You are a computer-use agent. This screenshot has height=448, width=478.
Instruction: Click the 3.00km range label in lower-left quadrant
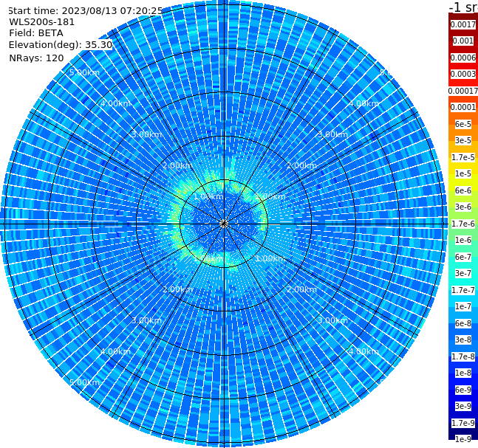(146, 320)
